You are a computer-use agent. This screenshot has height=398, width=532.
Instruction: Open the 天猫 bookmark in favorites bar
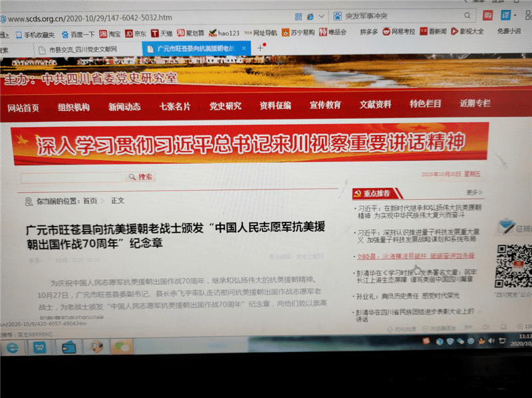[x=162, y=33]
